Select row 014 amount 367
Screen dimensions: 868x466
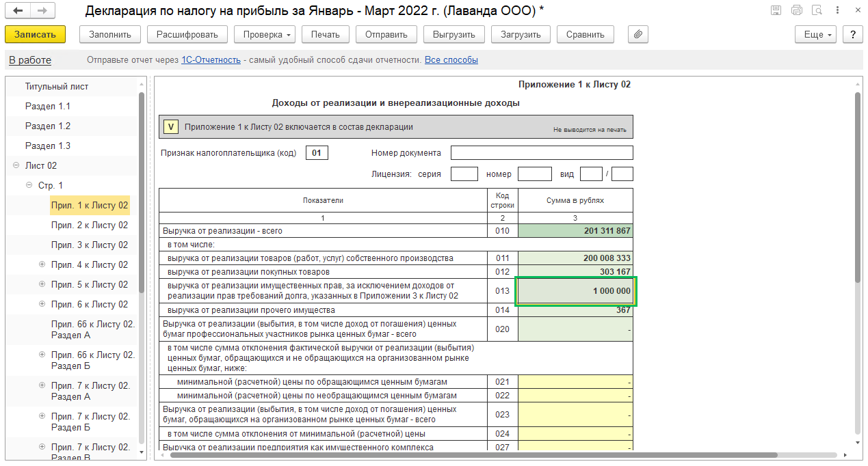tap(575, 310)
